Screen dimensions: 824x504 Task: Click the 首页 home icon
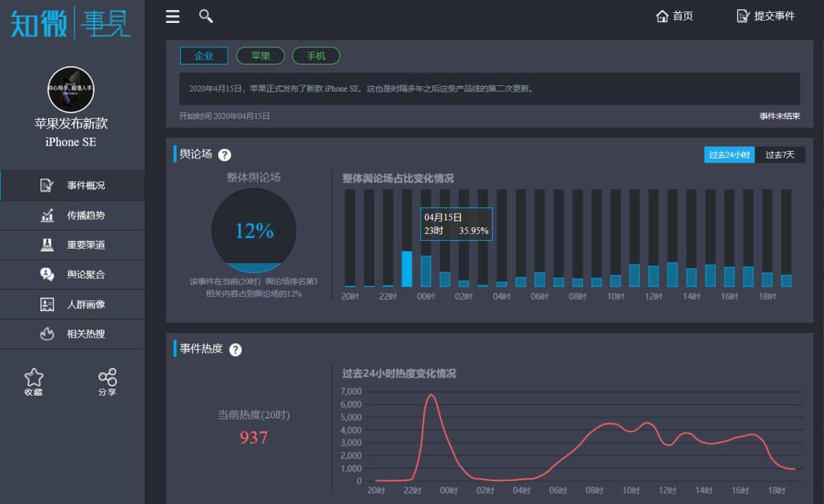pos(662,16)
